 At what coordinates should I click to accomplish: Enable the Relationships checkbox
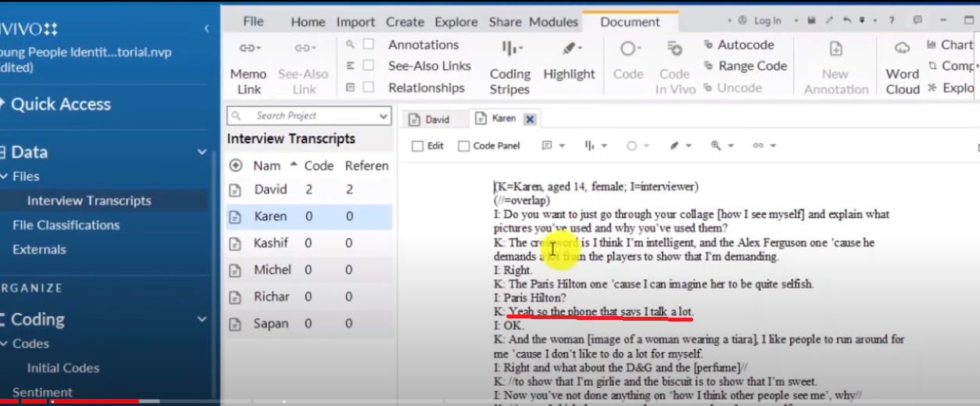click(x=368, y=88)
